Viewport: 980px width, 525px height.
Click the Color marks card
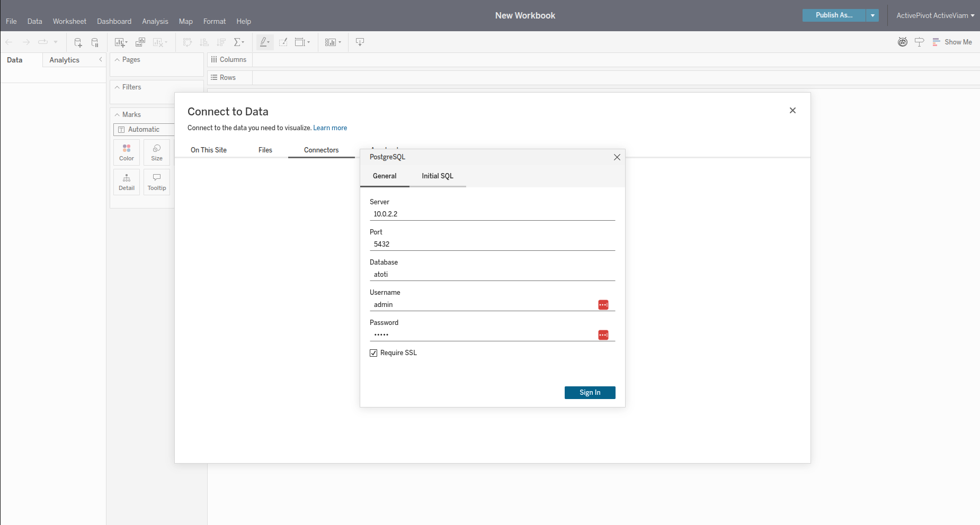(127, 152)
